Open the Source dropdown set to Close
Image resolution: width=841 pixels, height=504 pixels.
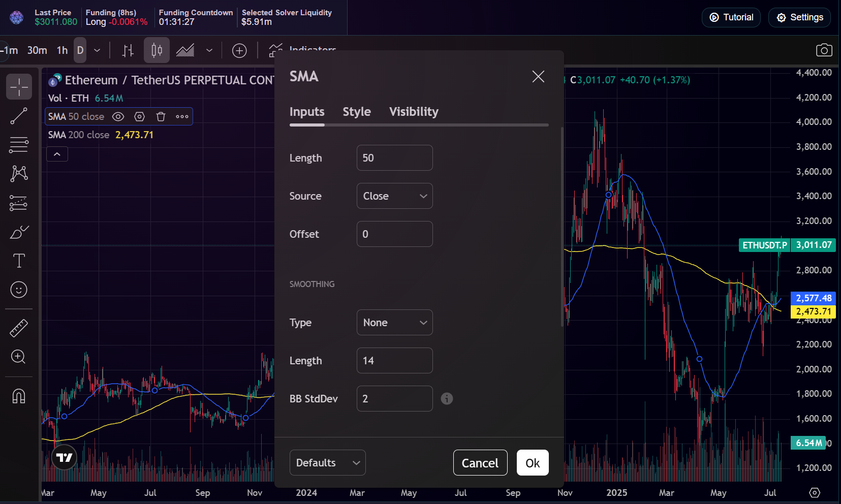pos(394,196)
